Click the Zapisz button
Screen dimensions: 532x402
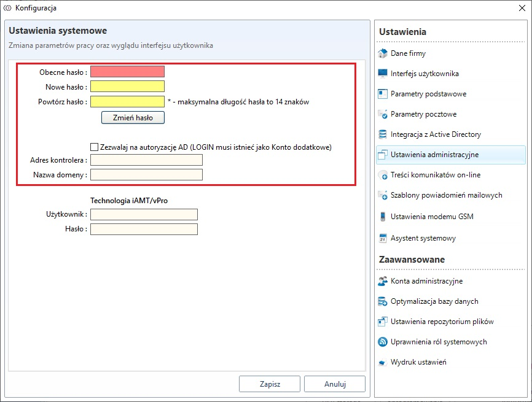click(270, 384)
